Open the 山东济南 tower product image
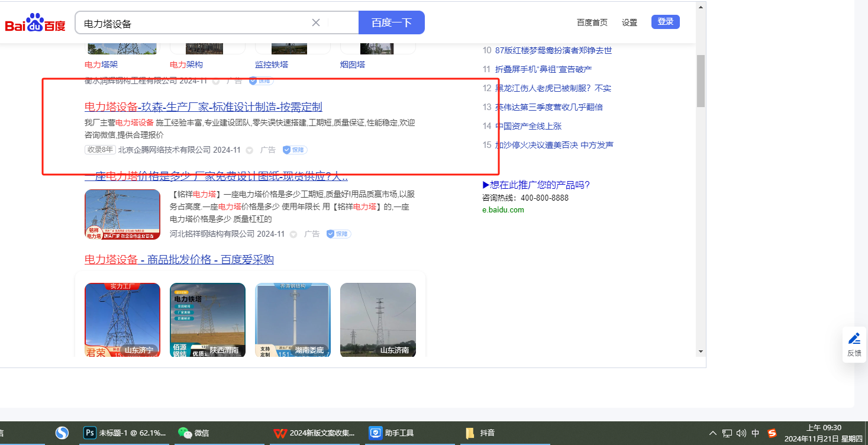Screen dimensions: 868x445 click(x=378, y=320)
